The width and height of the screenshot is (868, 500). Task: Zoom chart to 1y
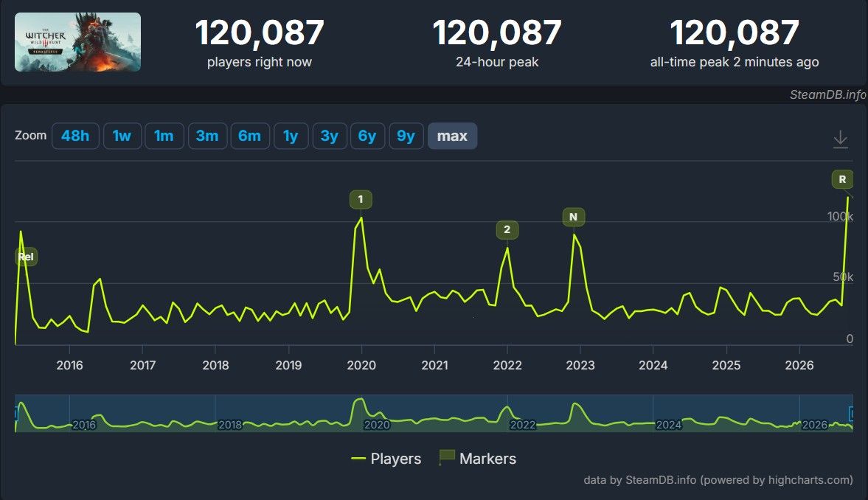pyautogui.click(x=291, y=136)
